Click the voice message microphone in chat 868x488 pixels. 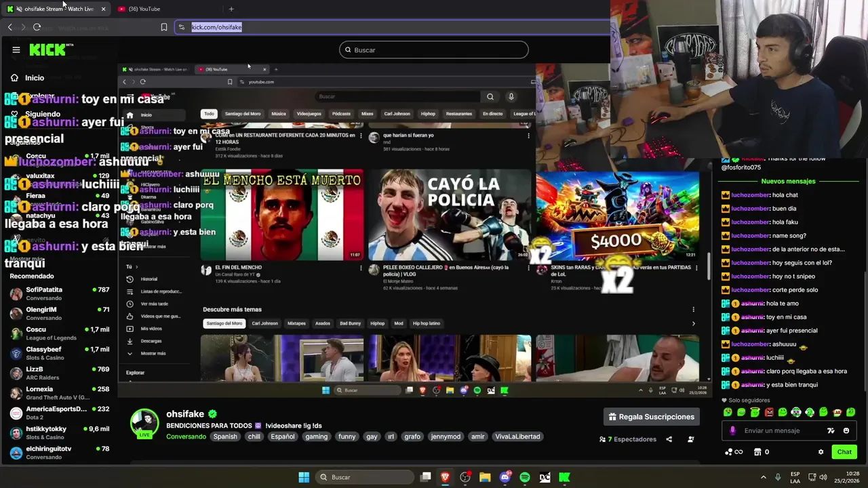point(732,430)
